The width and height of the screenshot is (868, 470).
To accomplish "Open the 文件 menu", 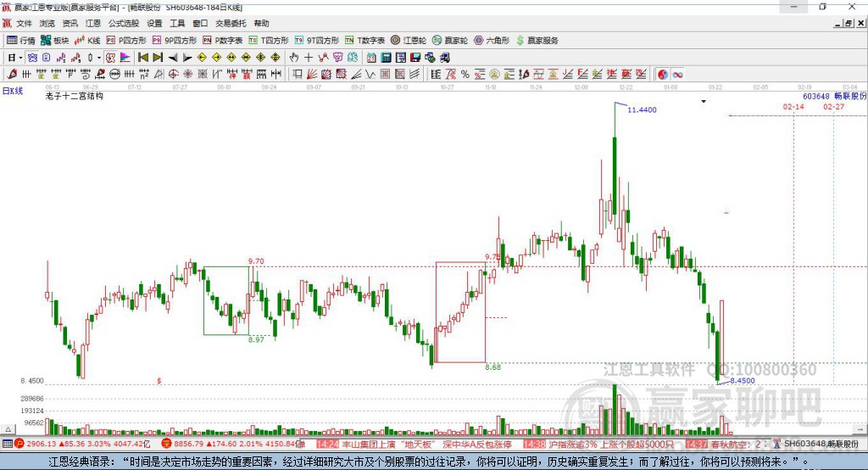I will click(x=25, y=23).
